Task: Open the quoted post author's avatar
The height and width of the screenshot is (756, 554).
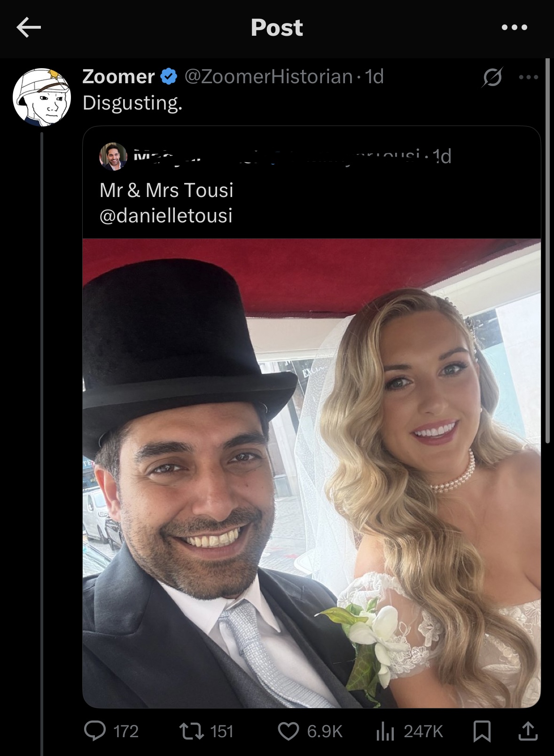Action: [x=113, y=156]
